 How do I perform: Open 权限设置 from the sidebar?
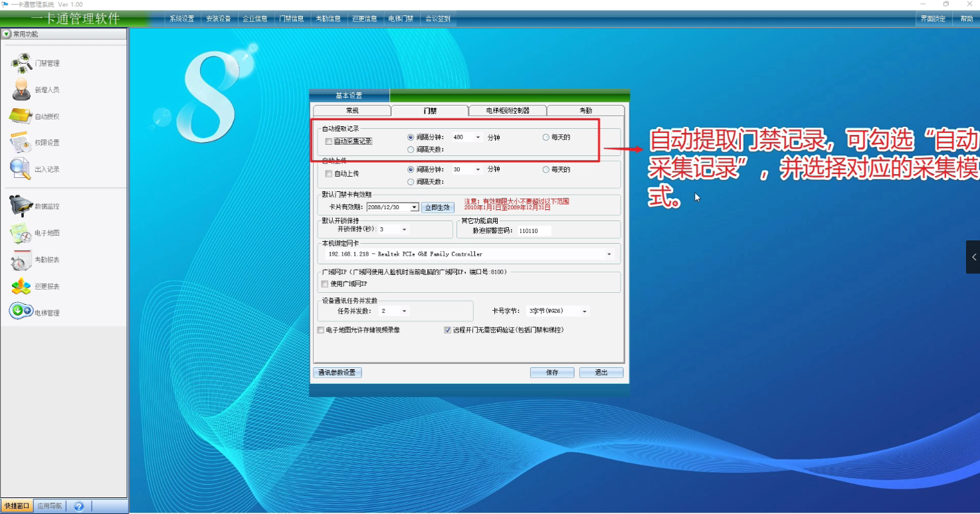[36, 143]
